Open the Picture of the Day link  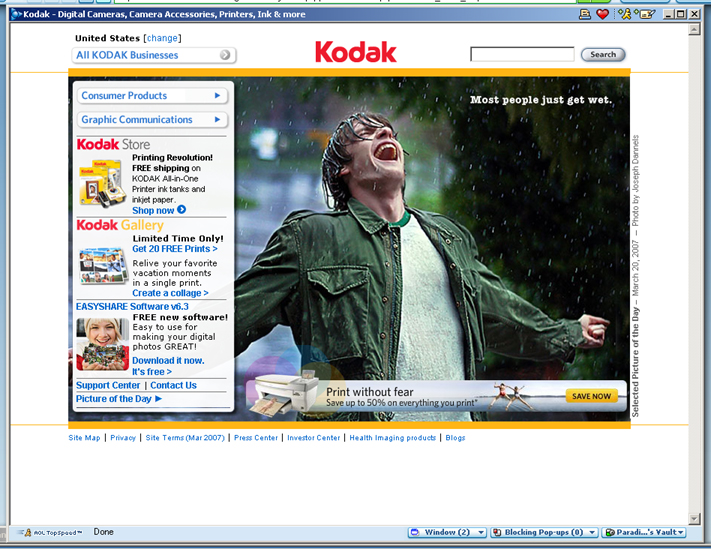114,399
